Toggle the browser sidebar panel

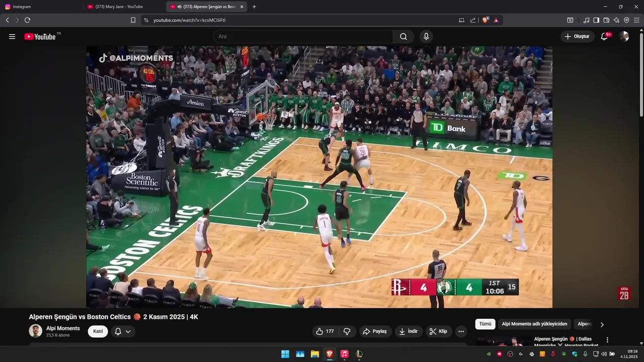coord(596,20)
